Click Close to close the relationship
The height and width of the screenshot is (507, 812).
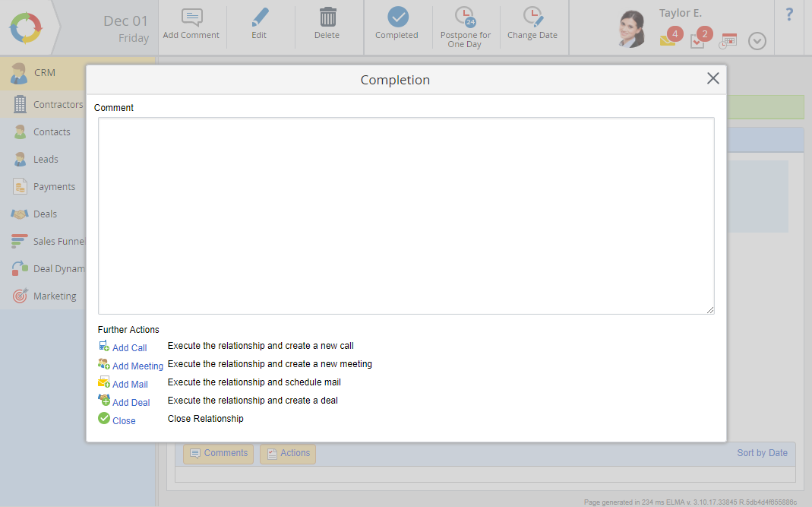[x=124, y=420]
